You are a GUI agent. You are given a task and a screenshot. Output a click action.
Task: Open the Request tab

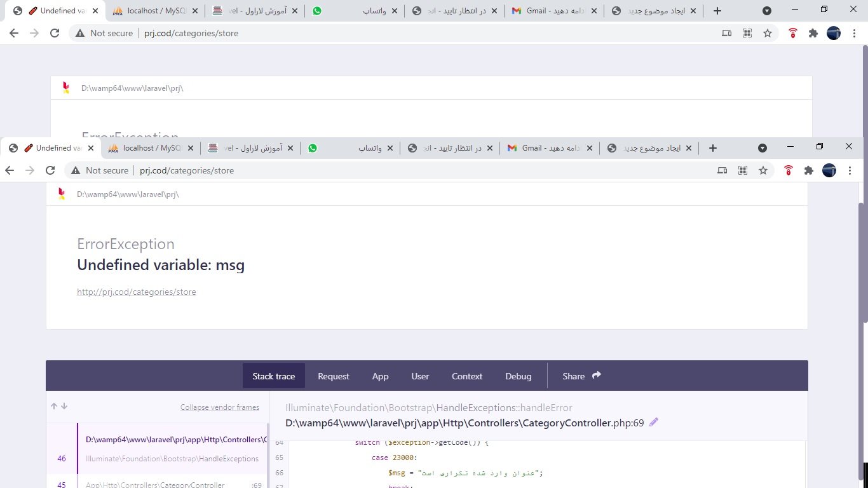[x=334, y=376]
